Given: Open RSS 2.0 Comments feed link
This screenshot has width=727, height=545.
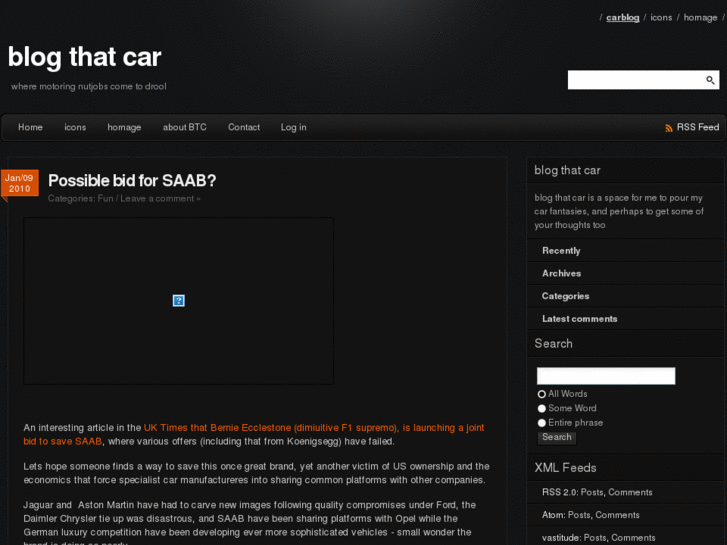Looking at the screenshot, I should pyautogui.click(x=630, y=492).
